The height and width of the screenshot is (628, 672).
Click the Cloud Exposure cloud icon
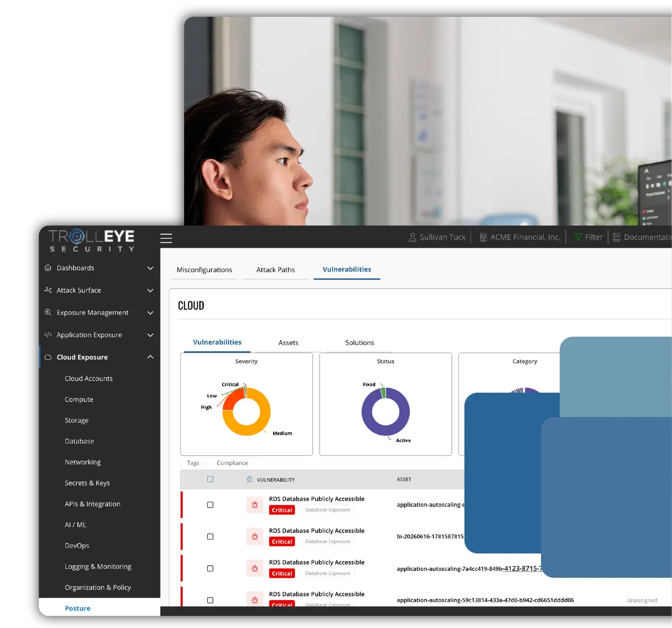[48, 357]
